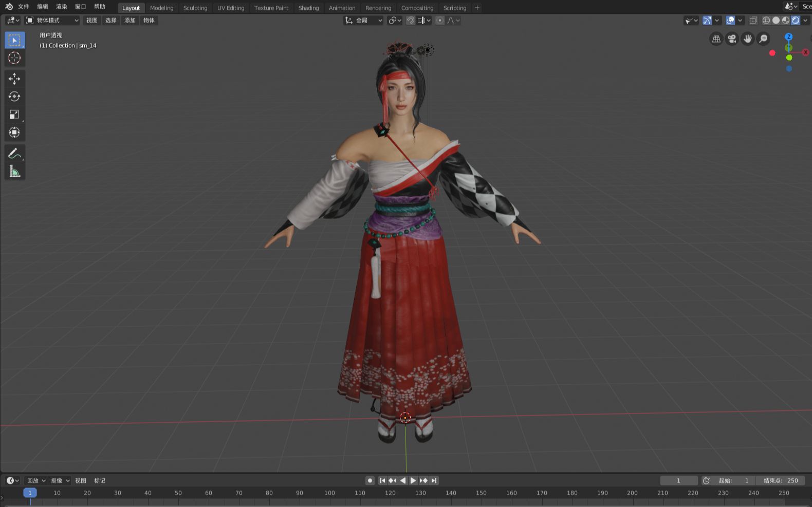Toggle proportional editing button
Image resolution: width=812 pixels, height=507 pixels.
click(x=440, y=21)
